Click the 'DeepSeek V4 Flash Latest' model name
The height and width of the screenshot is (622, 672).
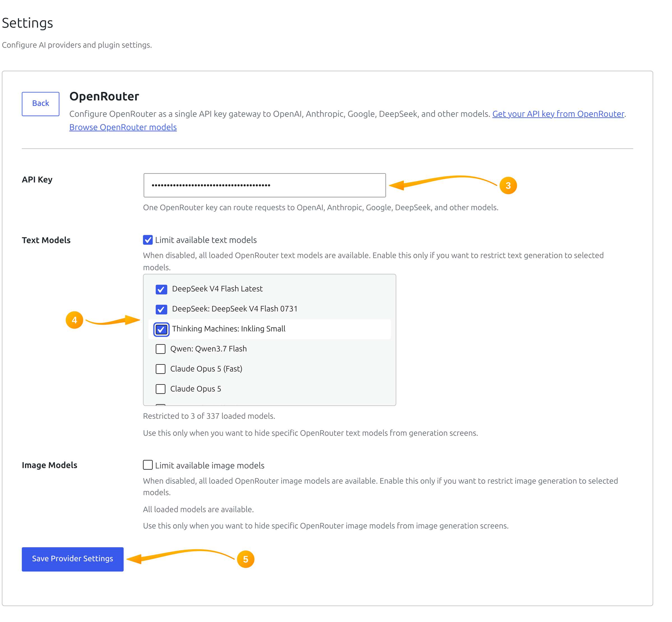(217, 289)
